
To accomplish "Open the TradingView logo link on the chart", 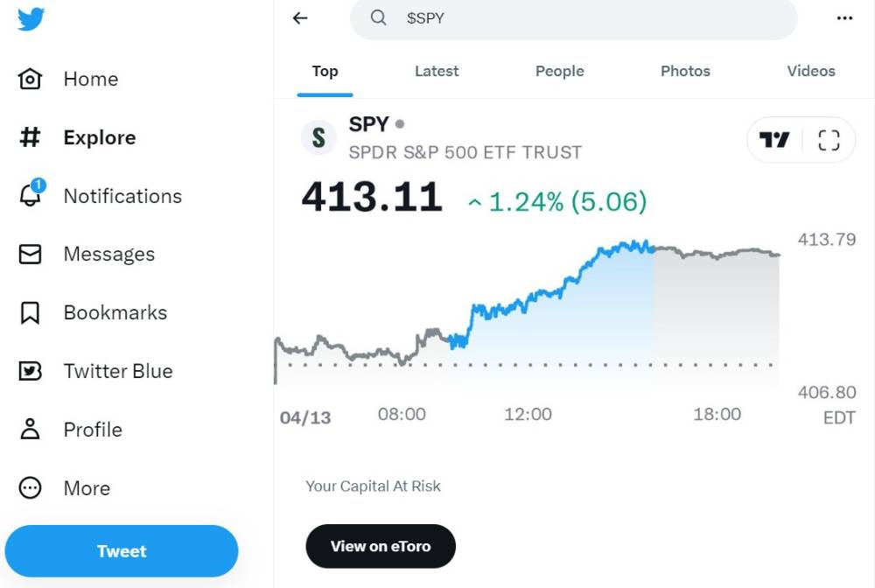I will click(x=773, y=140).
